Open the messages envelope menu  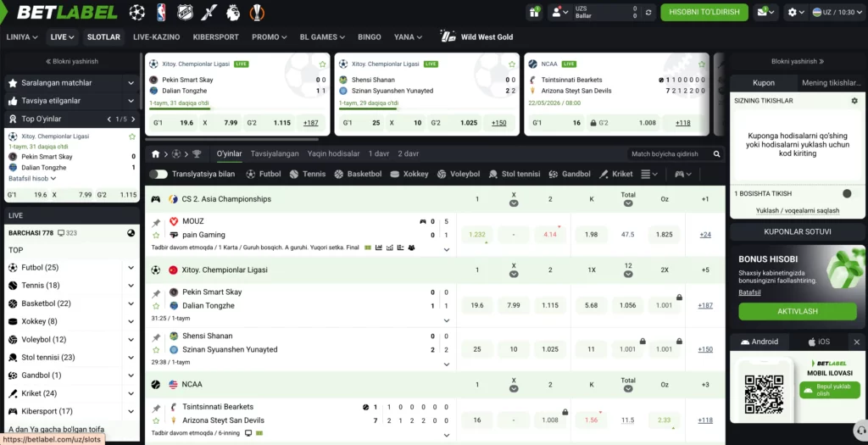click(765, 12)
